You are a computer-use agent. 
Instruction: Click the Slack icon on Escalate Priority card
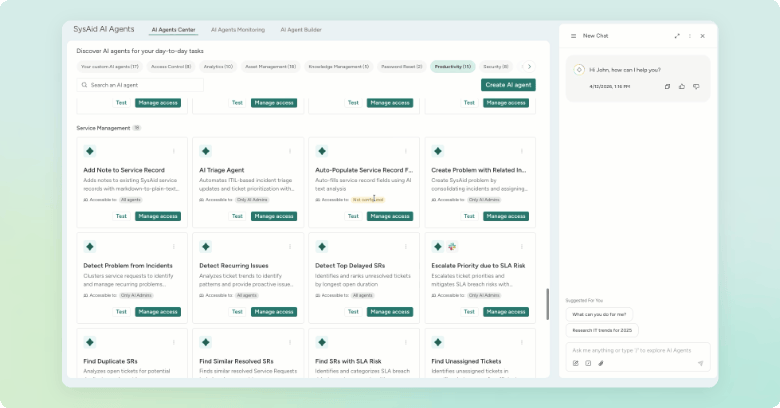(x=452, y=246)
